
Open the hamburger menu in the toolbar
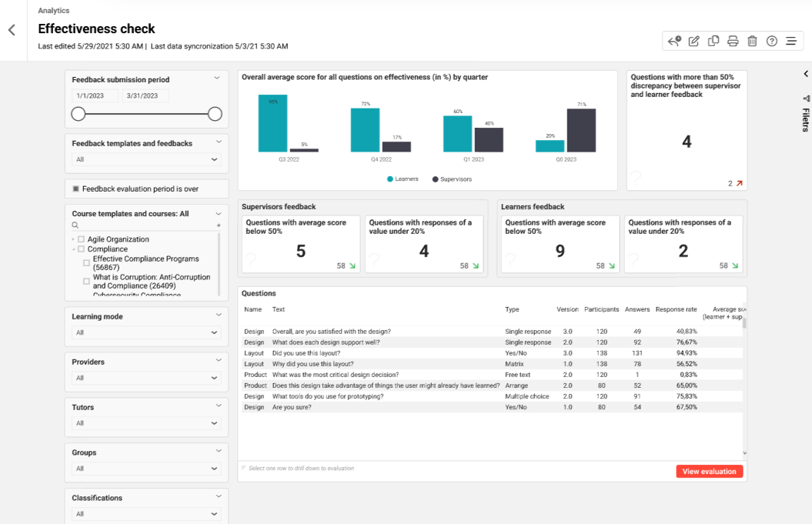pyautogui.click(x=790, y=41)
